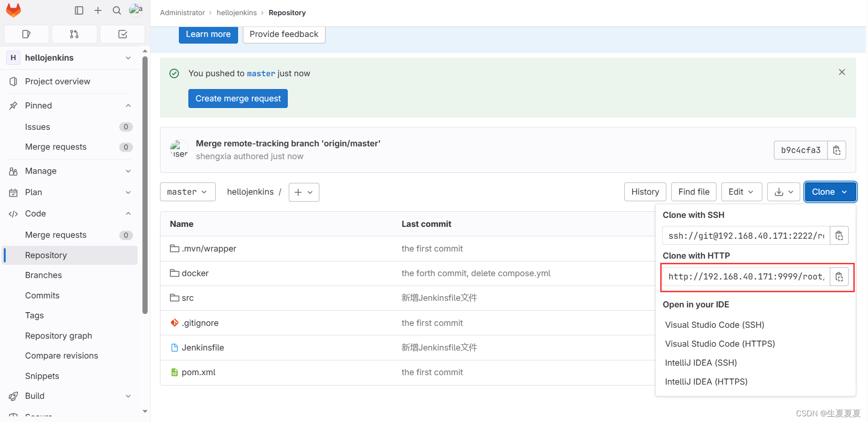Open the Edit dropdown
868x422 pixels.
[x=742, y=192]
